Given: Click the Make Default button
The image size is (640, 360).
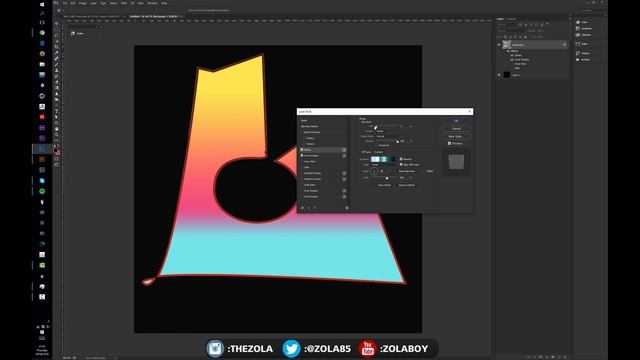Looking at the screenshot, I should [x=384, y=185].
